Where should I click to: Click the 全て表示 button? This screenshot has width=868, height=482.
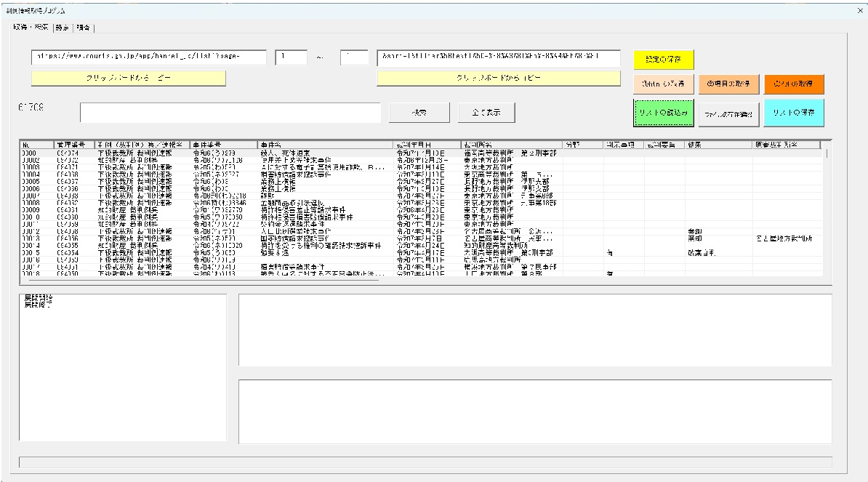487,113
